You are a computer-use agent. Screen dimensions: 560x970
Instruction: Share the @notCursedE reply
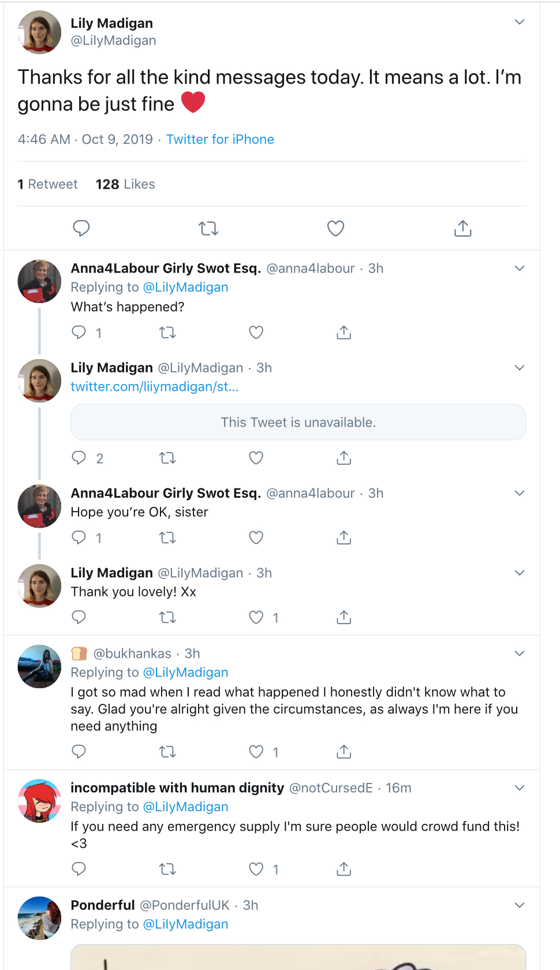pos(344,868)
